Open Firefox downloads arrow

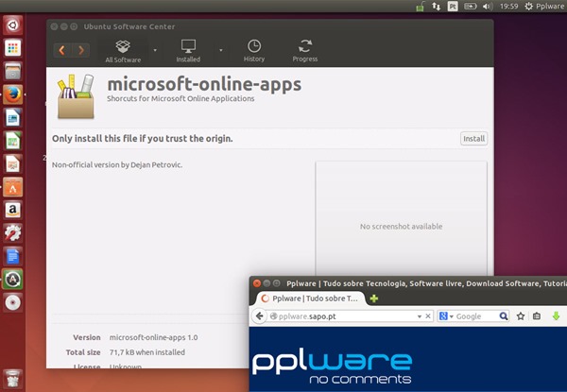pyautogui.click(x=556, y=316)
